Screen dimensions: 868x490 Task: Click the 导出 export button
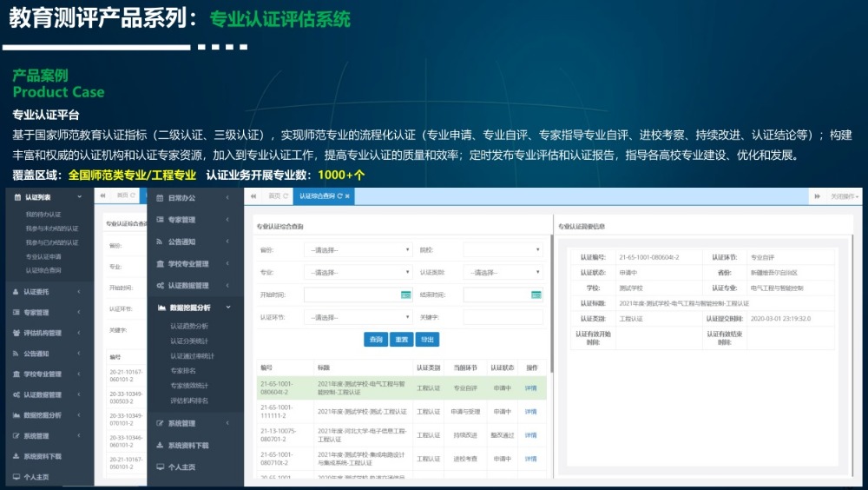click(427, 340)
